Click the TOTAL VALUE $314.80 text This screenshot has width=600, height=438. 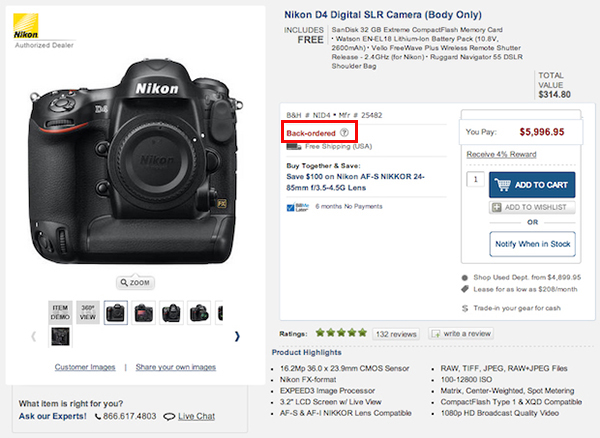[554, 85]
